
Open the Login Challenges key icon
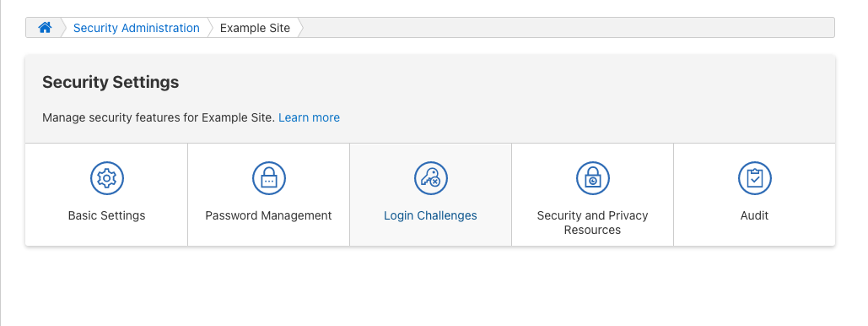click(x=431, y=178)
